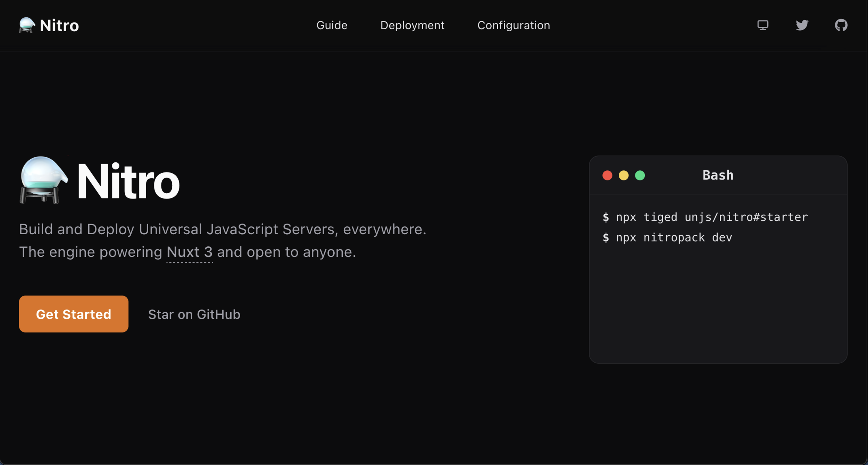Open the Twitter bird icon link
The image size is (868, 465).
[x=802, y=25]
